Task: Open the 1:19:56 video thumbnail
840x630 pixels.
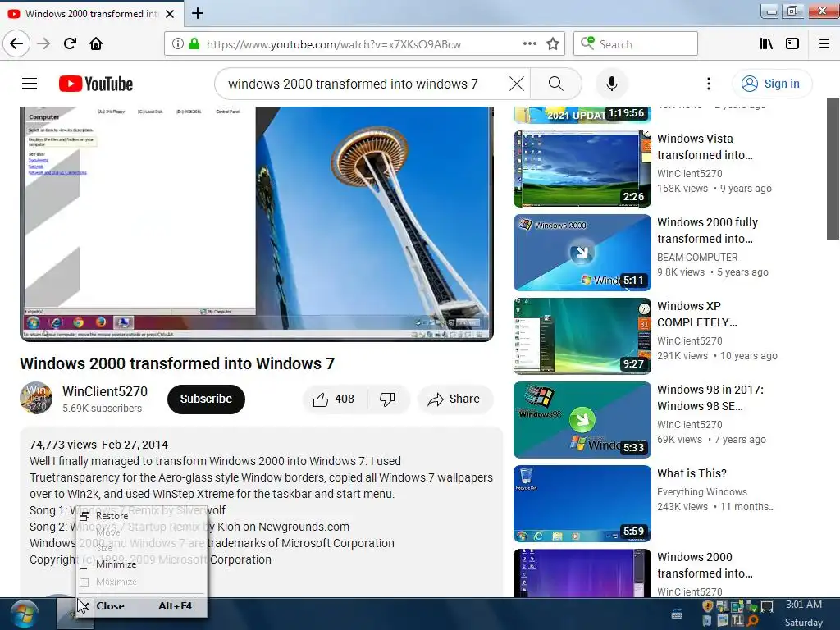Action: [582, 115]
